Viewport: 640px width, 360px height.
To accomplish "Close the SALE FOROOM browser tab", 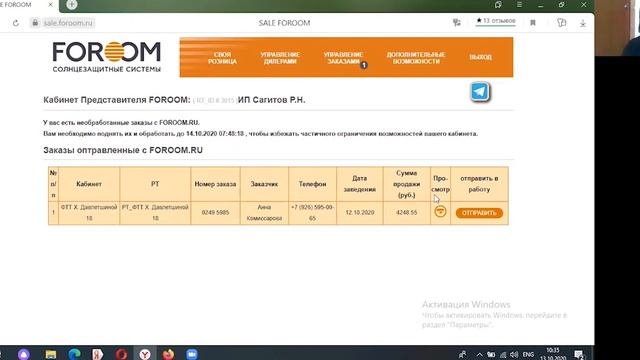I will point(50,4).
